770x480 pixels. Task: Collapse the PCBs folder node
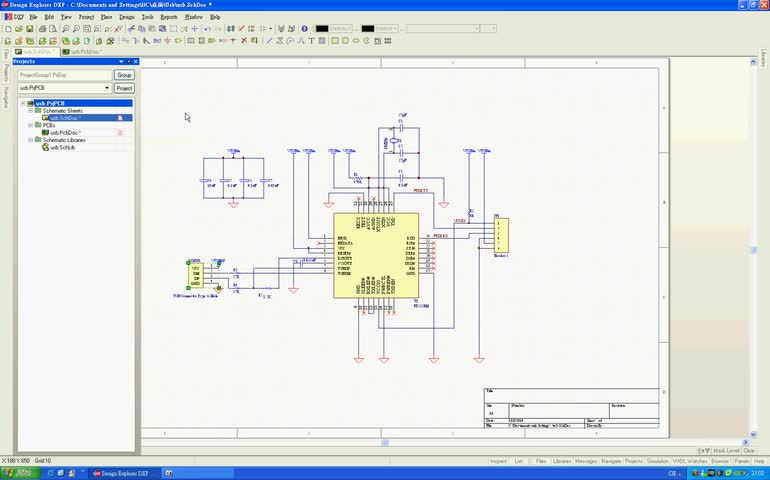30,125
